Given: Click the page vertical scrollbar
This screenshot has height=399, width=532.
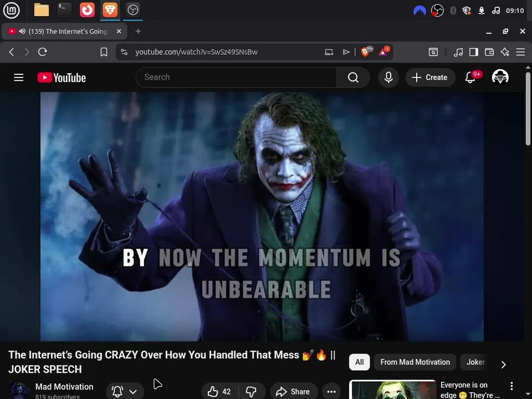Looking at the screenshot, I should 528,109.
